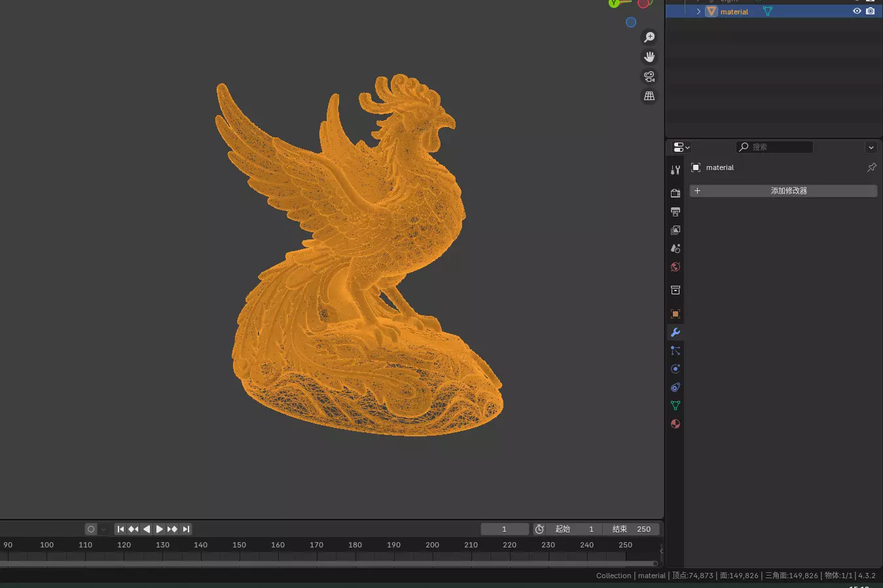
Task: Open the Physics properties tab
Action: pyautogui.click(x=676, y=369)
